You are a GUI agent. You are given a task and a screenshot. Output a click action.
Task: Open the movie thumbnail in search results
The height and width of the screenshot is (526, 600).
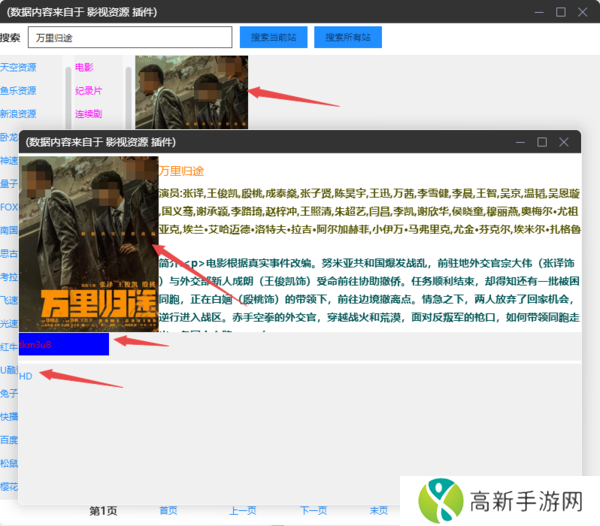tap(191, 90)
